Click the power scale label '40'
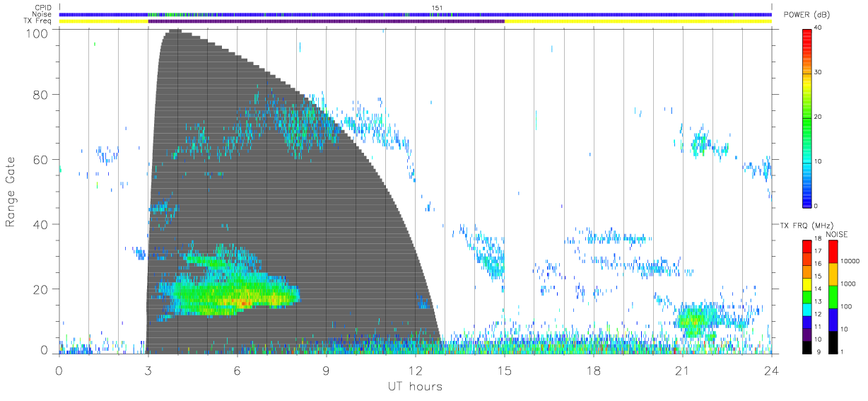The image size is (868, 401). click(819, 28)
